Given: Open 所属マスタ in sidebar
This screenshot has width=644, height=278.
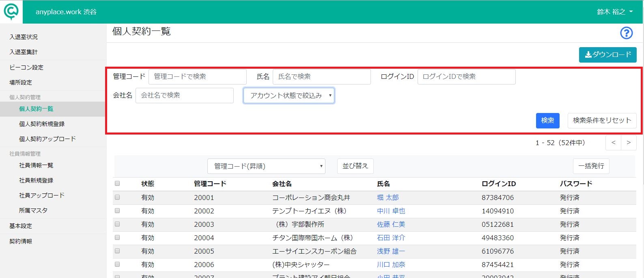Looking at the screenshot, I should coord(33,211).
